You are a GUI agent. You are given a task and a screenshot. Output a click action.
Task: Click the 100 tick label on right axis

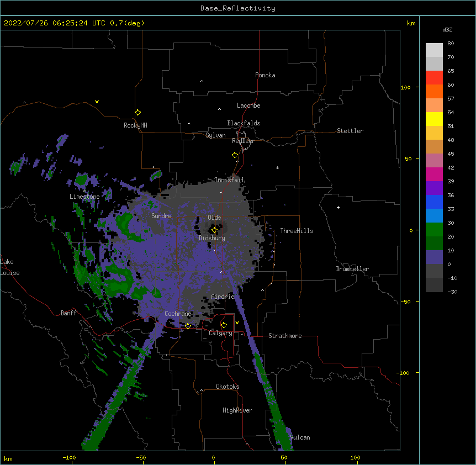pos(405,87)
